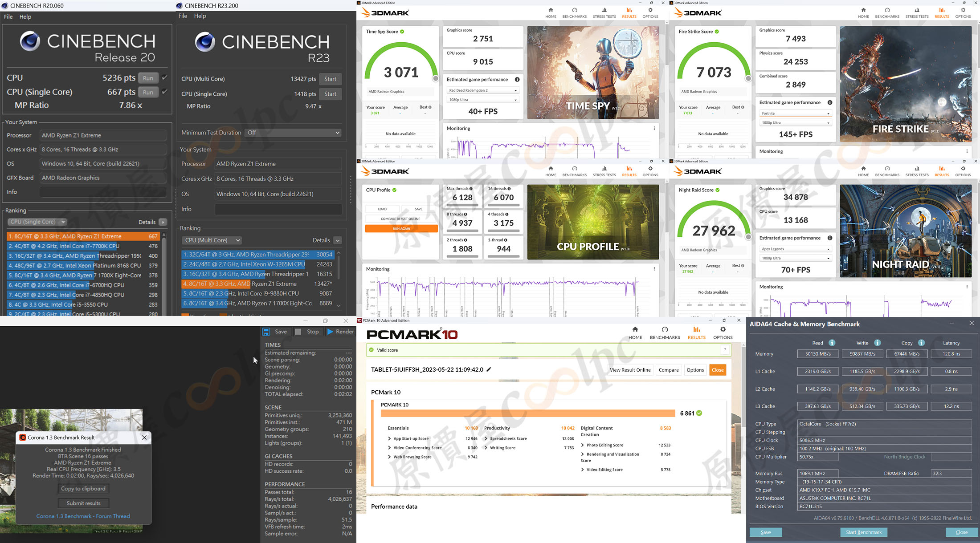
Task: Open the Help menu in Cinebench R20
Action: pyautogui.click(x=25, y=17)
